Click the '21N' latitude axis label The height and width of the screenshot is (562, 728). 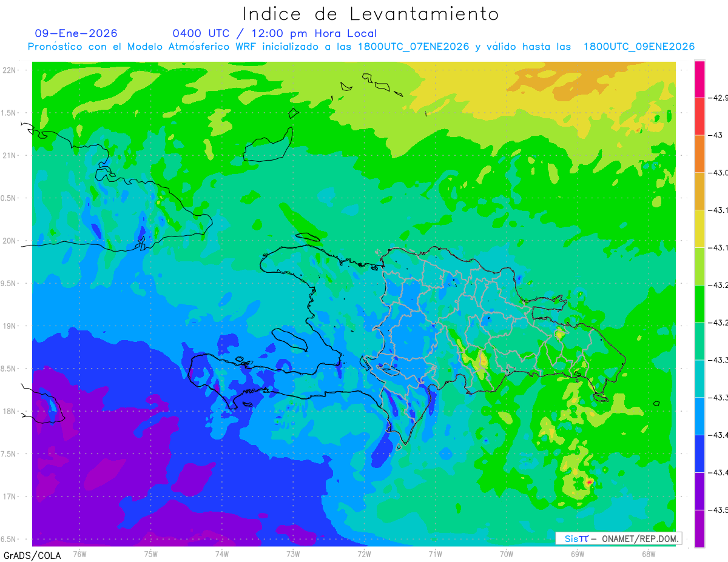click(x=10, y=156)
